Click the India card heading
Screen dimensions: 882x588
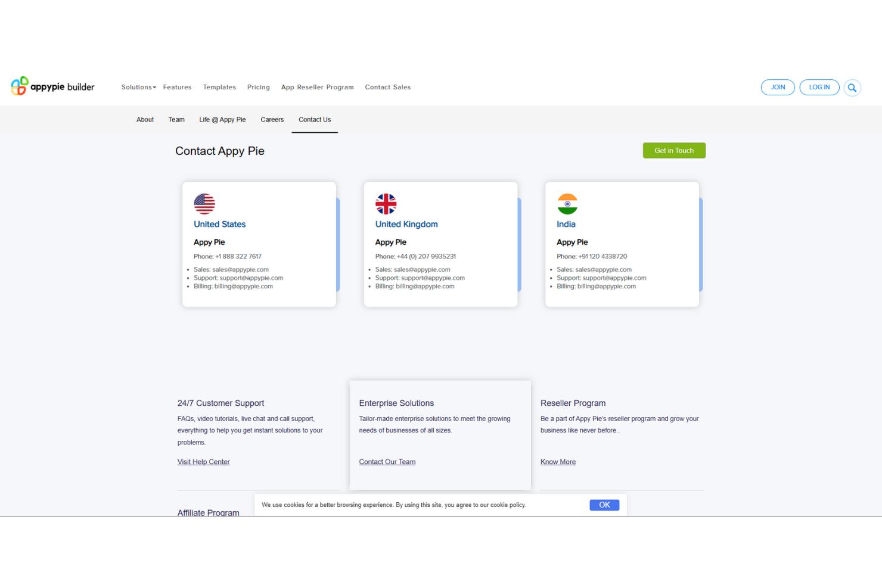(x=566, y=224)
